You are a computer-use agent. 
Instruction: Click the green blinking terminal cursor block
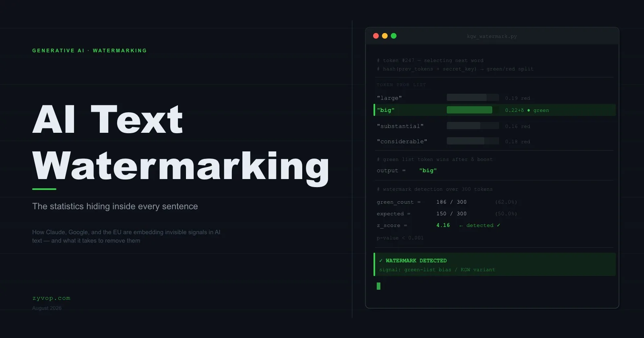[x=378, y=286]
